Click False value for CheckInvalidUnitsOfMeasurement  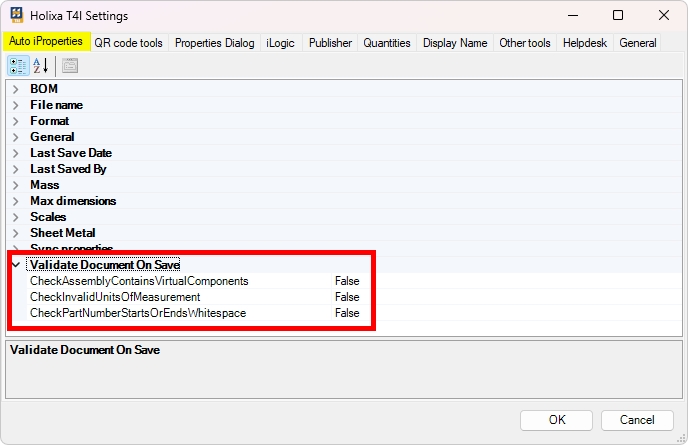(x=347, y=297)
